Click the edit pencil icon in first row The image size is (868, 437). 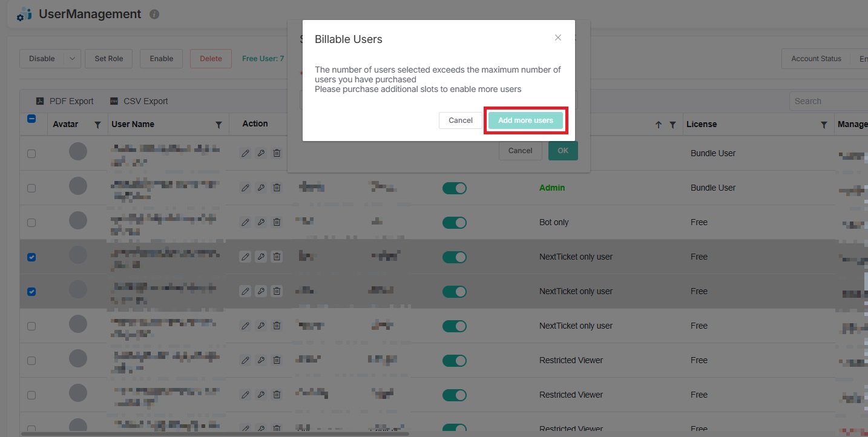(x=245, y=154)
